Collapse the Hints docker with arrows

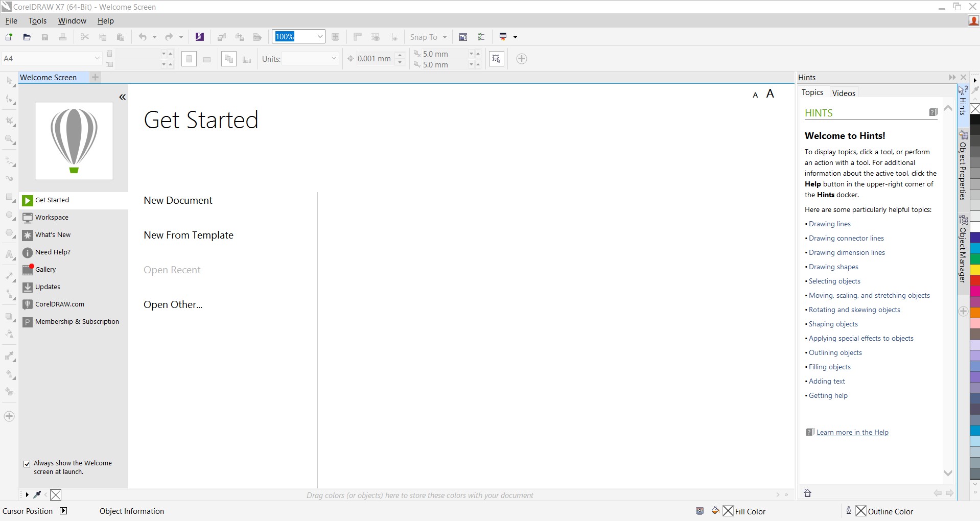952,77
